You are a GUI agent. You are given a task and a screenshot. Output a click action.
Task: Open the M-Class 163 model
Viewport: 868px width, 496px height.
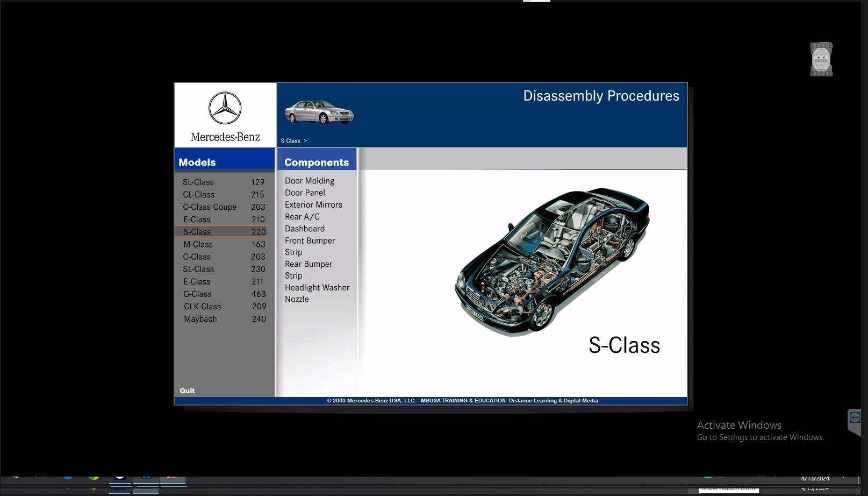(224, 244)
